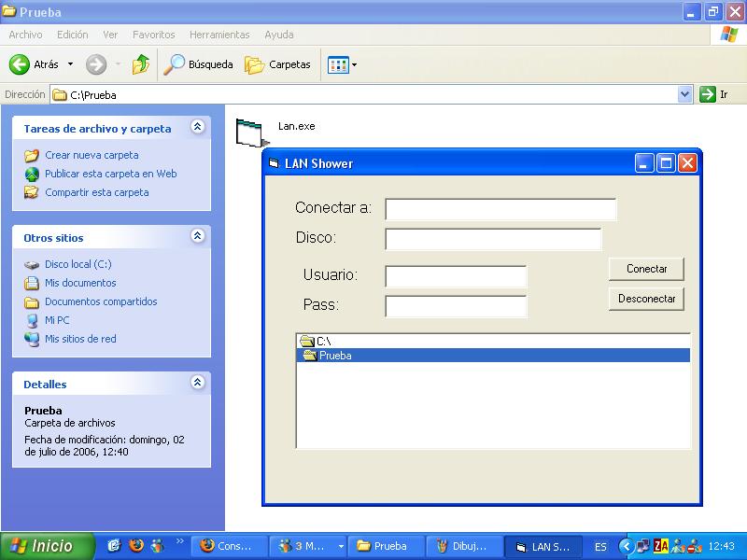The height and width of the screenshot is (560, 747).
Task: Click the Conectar a input field
Action: click(500, 209)
